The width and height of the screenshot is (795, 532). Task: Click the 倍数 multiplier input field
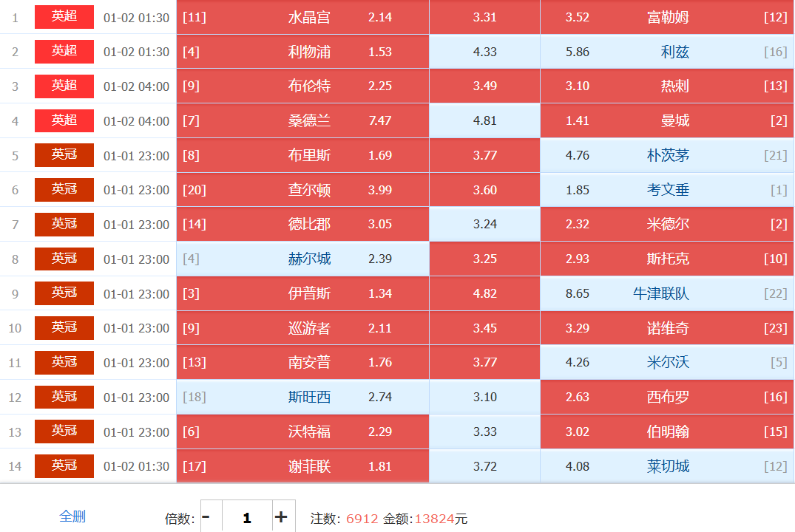pyautogui.click(x=246, y=517)
